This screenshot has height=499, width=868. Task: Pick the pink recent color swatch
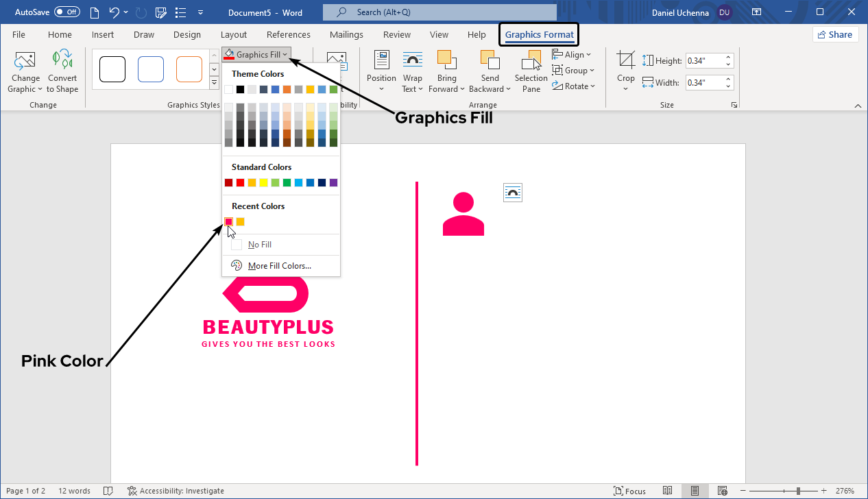[228, 221]
